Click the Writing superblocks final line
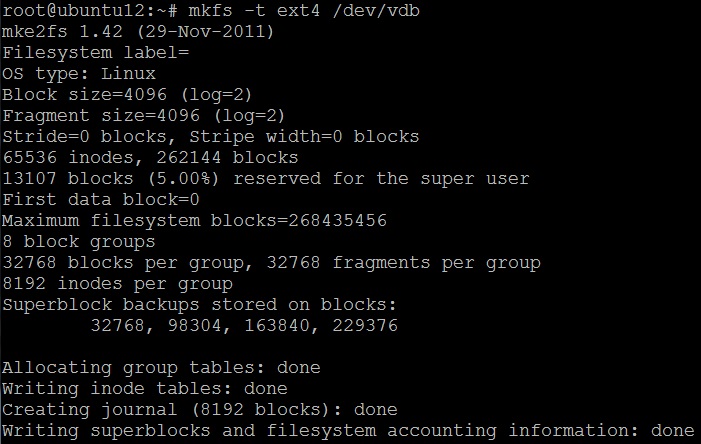The image size is (701, 444). coord(347,431)
